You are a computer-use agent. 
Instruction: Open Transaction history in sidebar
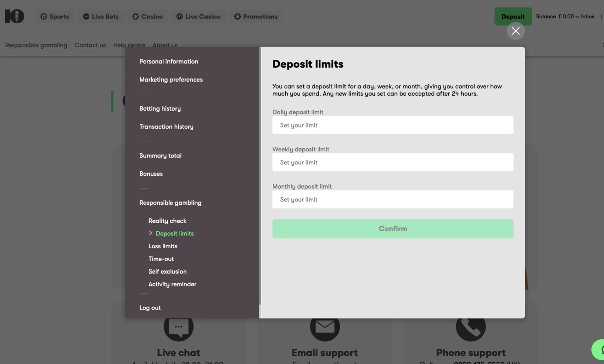tap(166, 127)
